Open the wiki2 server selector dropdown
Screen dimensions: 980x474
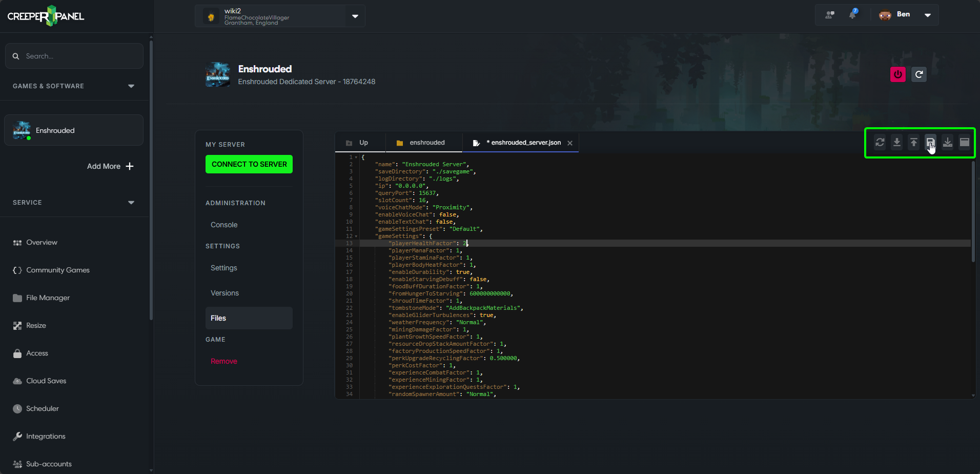pyautogui.click(x=355, y=16)
